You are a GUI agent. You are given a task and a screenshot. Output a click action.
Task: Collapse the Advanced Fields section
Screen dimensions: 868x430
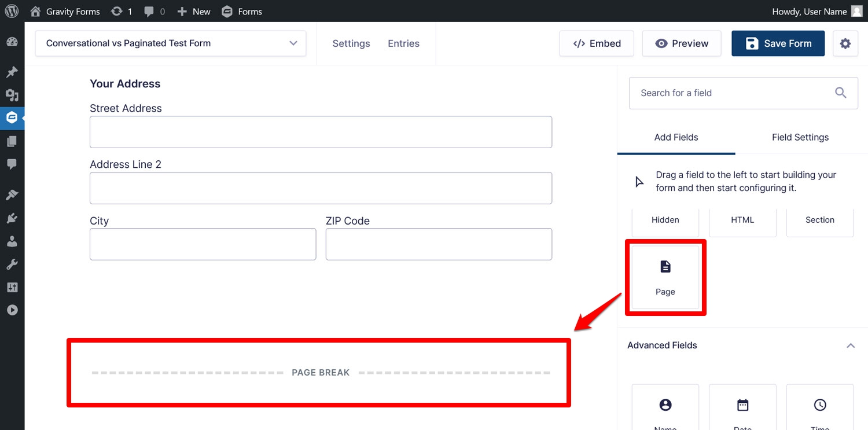(x=851, y=346)
